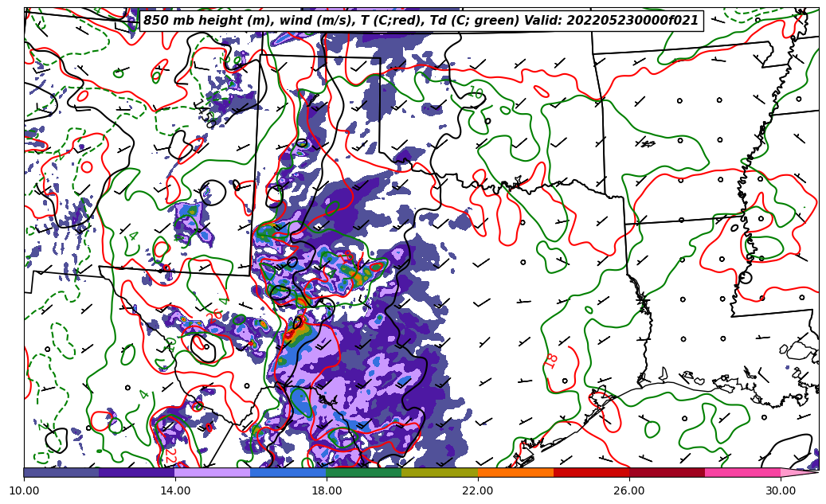Select the bright red 24–26 colorbar segment

[x=591, y=472]
